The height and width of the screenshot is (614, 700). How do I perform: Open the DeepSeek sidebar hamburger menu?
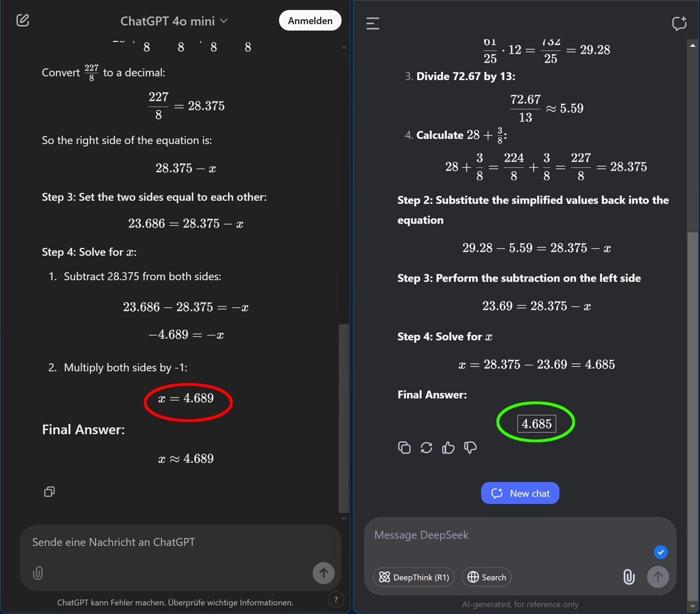click(373, 23)
